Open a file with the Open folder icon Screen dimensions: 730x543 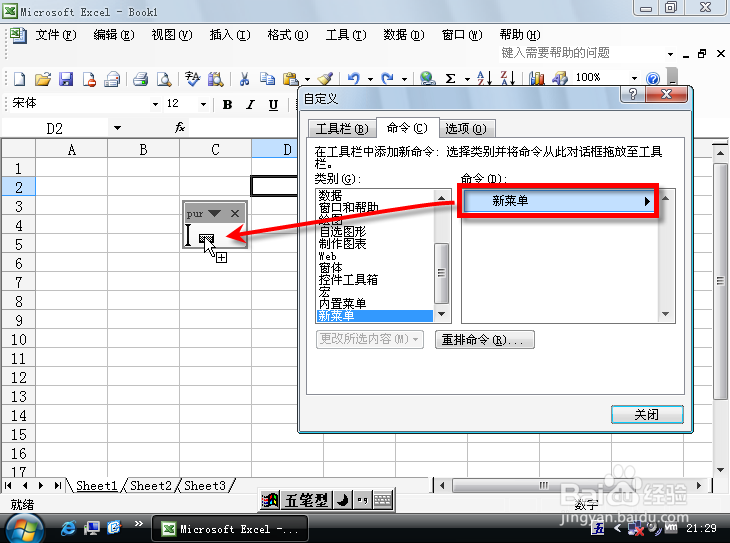(x=42, y=79)
